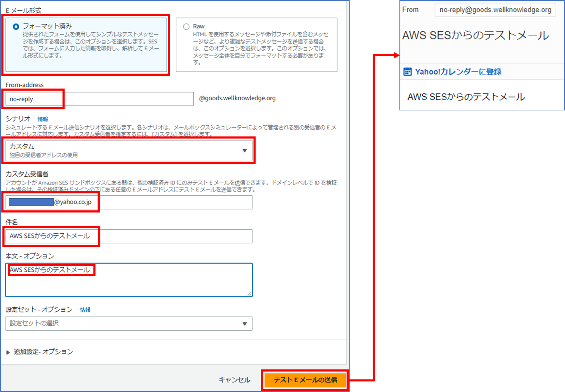Click the mail subject heading AWS SESからのテストメール
Screen dimensions: 565x392
pos(475,35)
